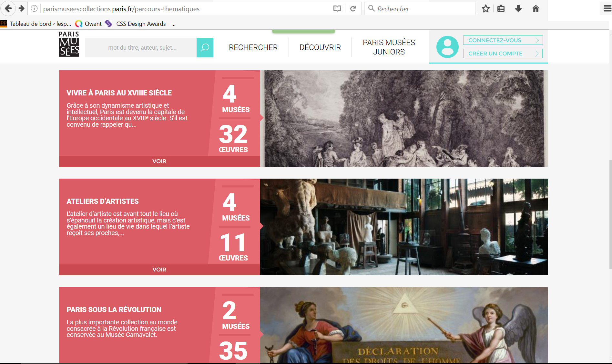Open the DÉCOUVRIR menu

click(x=320, y=47)
